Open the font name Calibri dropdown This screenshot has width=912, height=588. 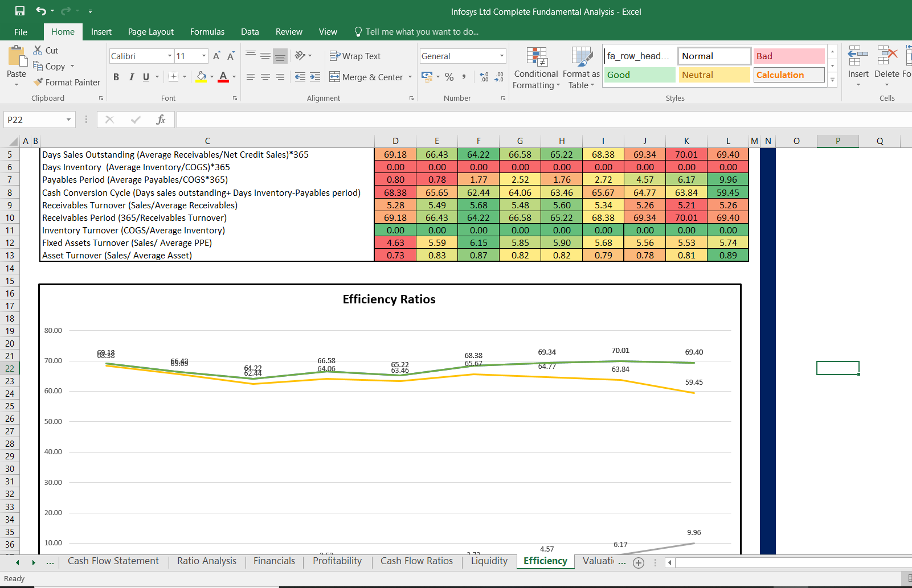coord(170,56)
